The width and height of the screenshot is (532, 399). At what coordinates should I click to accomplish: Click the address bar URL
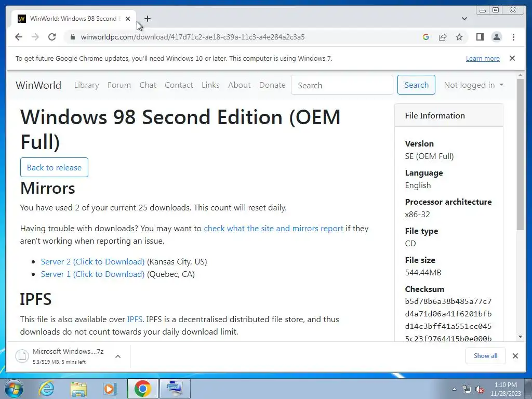(192, 37)
